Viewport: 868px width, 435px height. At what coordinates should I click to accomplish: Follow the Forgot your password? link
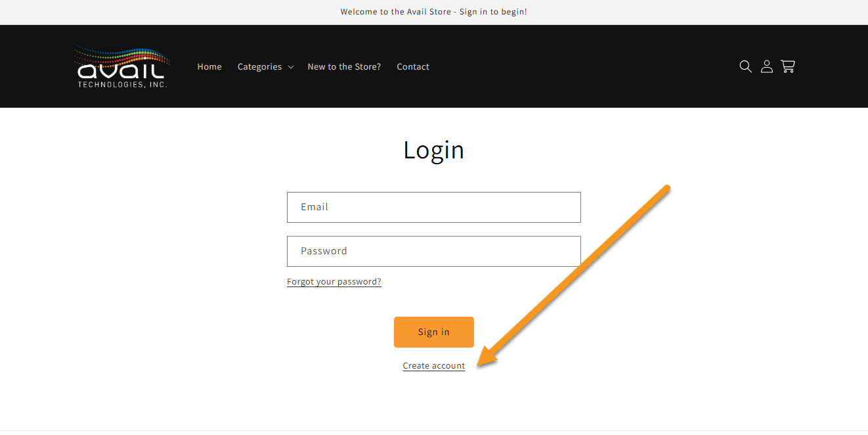334,282
